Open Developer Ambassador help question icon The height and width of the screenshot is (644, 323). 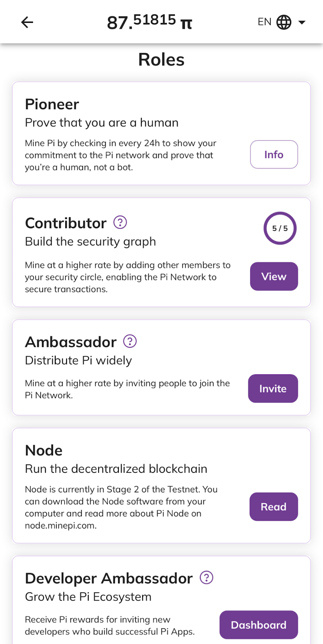(207, 578)
